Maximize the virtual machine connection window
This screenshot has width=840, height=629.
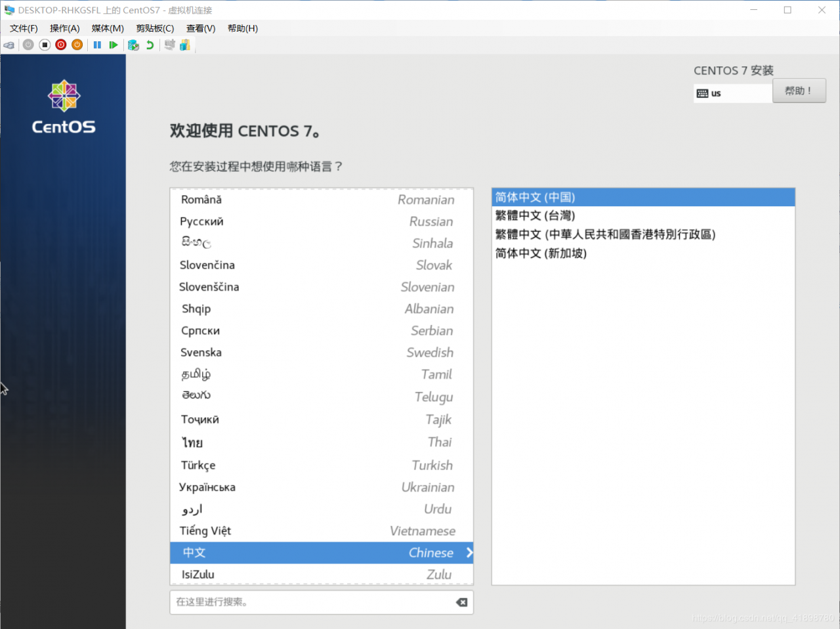tap(787, 10)
